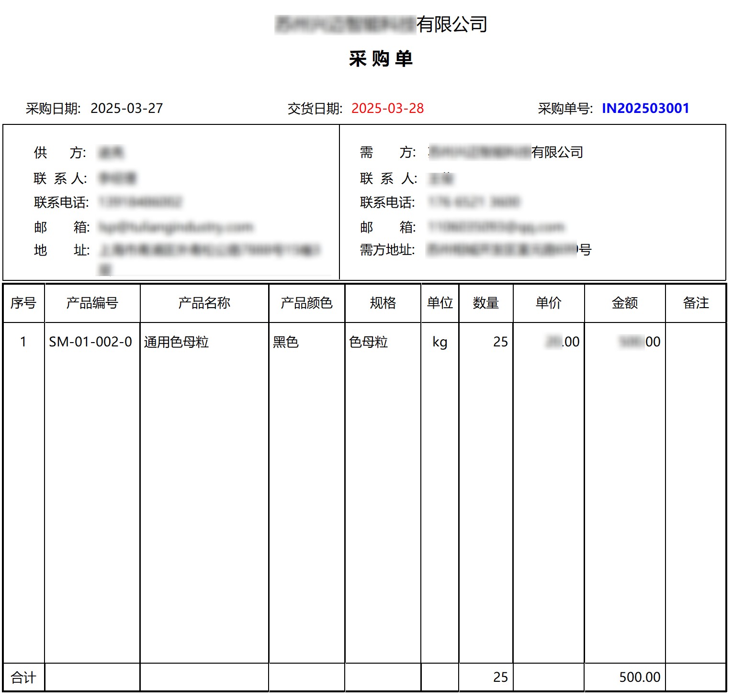Click the 序号 column header
The height and width of the screenshot is (700, 733).
coord(23,303)
